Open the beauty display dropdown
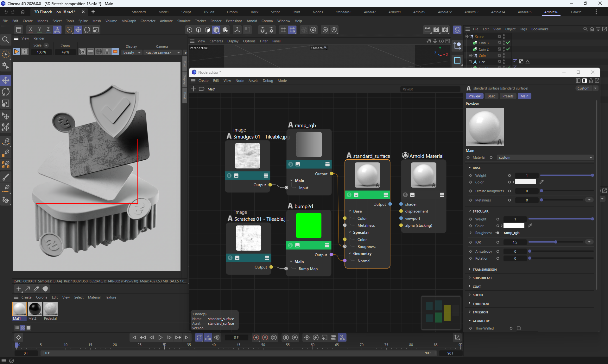 point(131,52)
